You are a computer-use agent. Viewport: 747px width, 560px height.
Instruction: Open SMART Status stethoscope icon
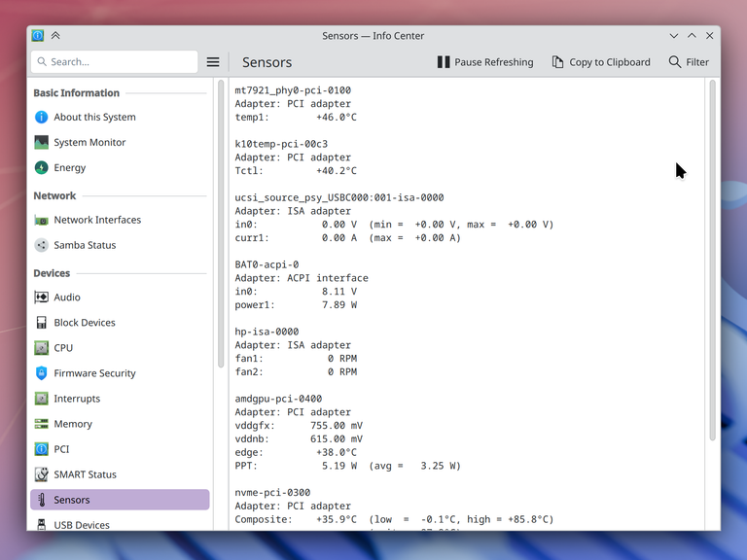point(42,474)
